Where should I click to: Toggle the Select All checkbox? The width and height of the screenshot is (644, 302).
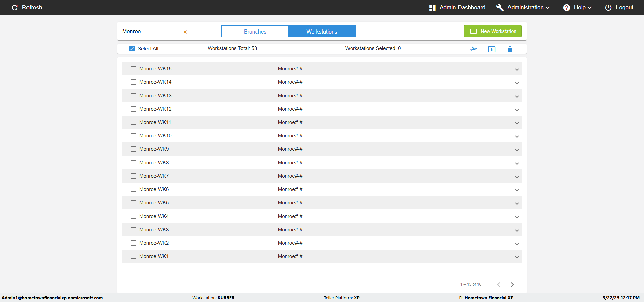(132, 49)
